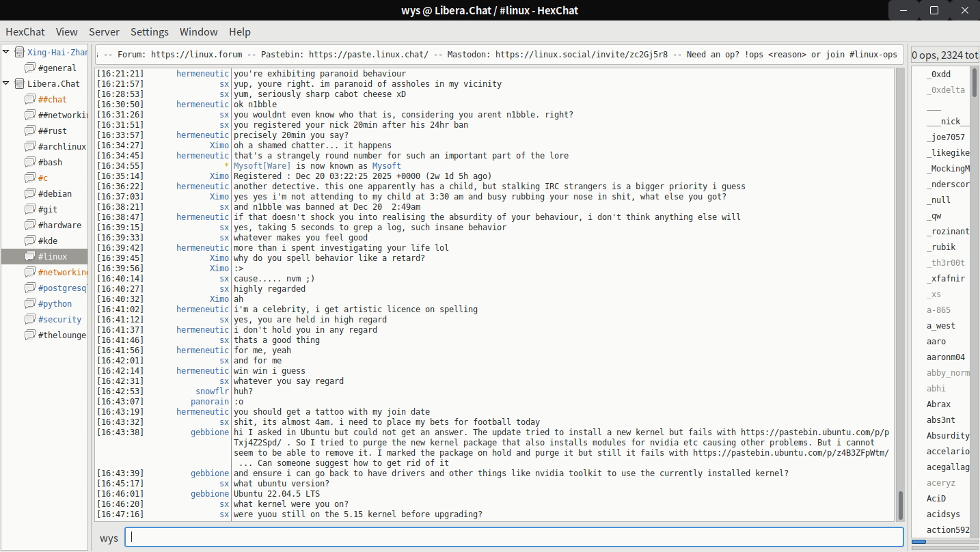Open the Server menu

pos(104,31)
